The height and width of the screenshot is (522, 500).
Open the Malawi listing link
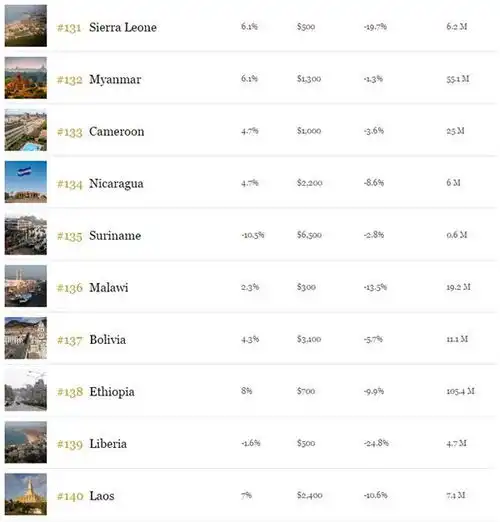point(109,287)
